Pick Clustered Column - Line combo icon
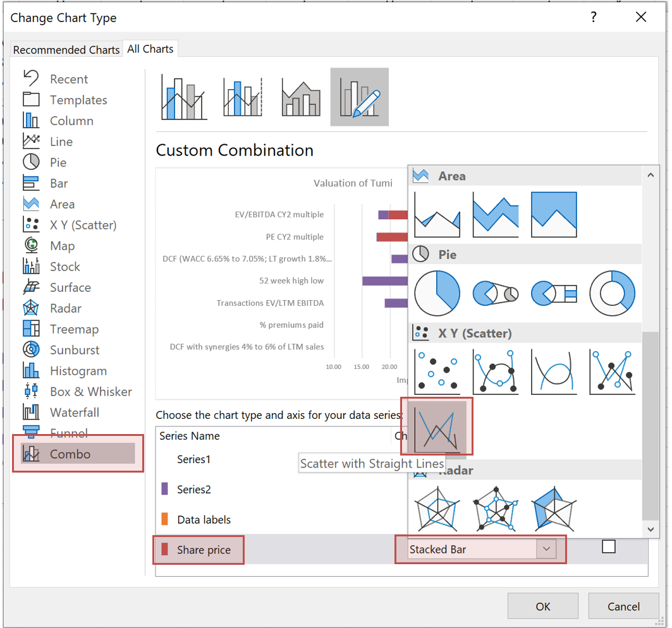 pos(184,97)
